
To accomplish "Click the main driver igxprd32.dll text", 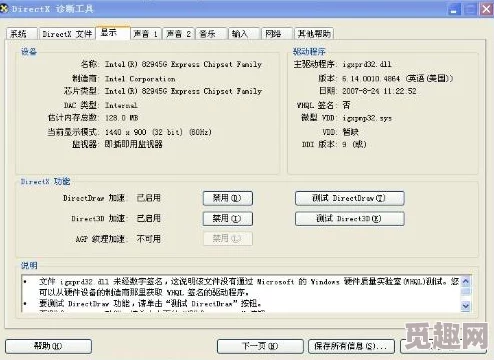I will pyautogui.click(x=367, y=64).
